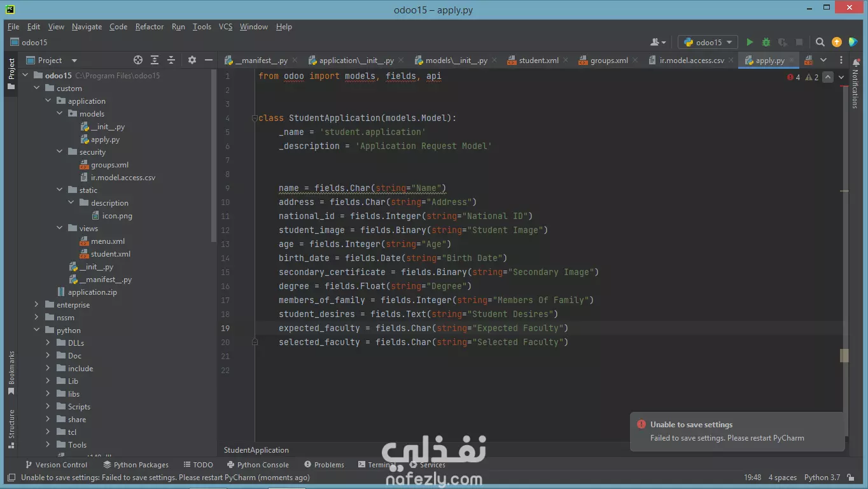868x489 pixels.
Task: Open Search Everywhere with the magnifier icon
Action: [820, 41]
